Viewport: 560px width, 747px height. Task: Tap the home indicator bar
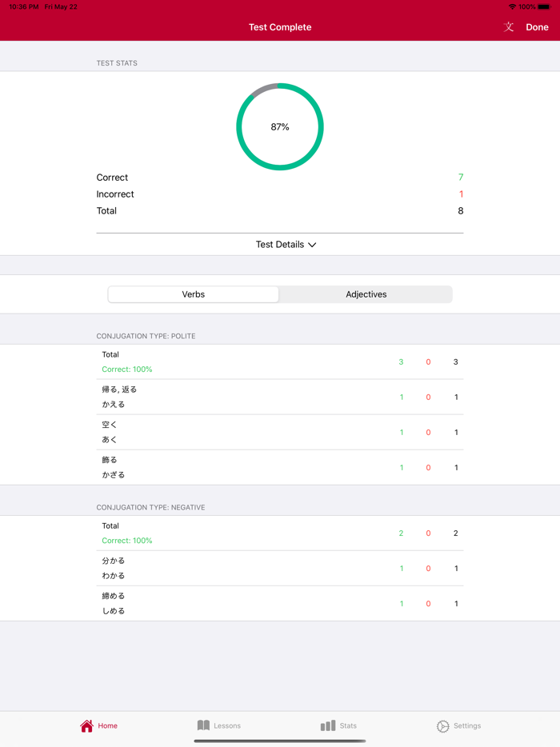click(280, 741)
